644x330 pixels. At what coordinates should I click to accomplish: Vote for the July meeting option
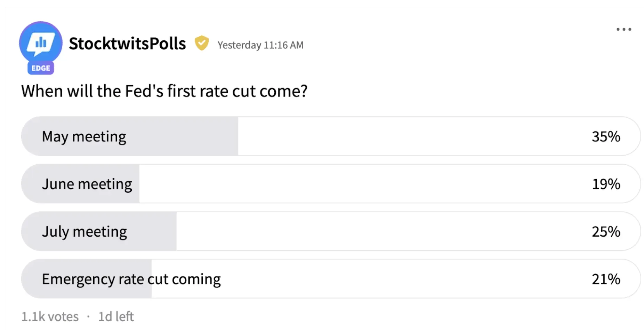(x=84, y=232)
